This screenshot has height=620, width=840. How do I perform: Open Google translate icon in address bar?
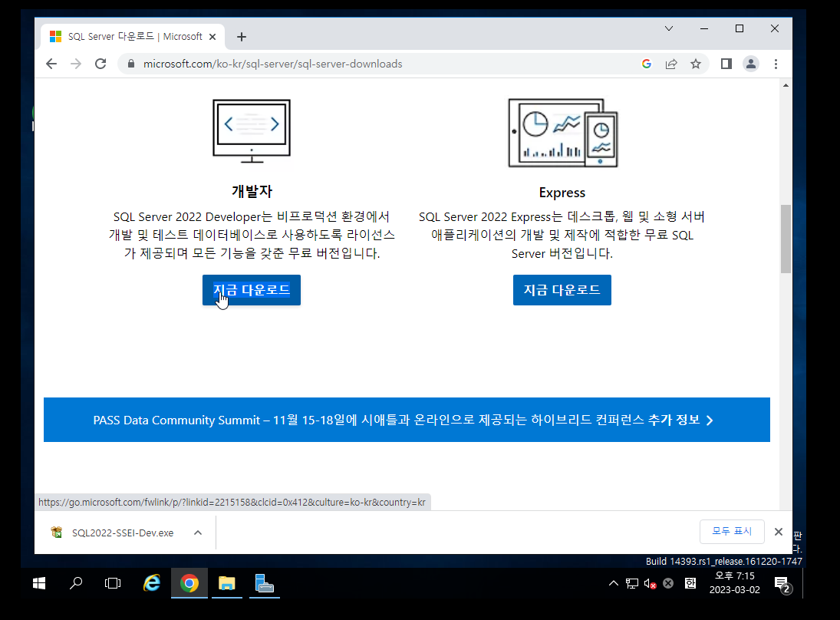coord(647,64)
